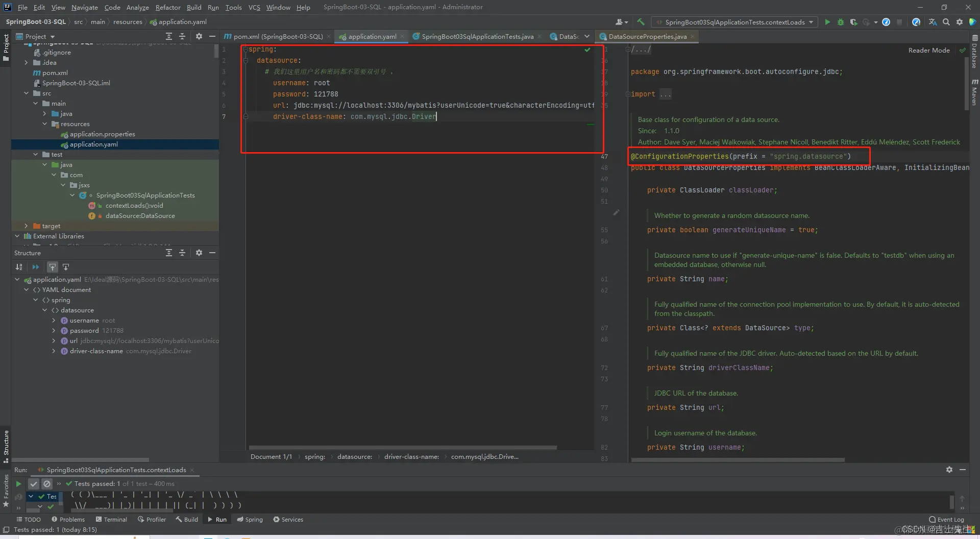Open IDE settings gear in top toolbar
The width and height of the screenshot is (980, 539).
pyautogui.click(x=960, y=22)
